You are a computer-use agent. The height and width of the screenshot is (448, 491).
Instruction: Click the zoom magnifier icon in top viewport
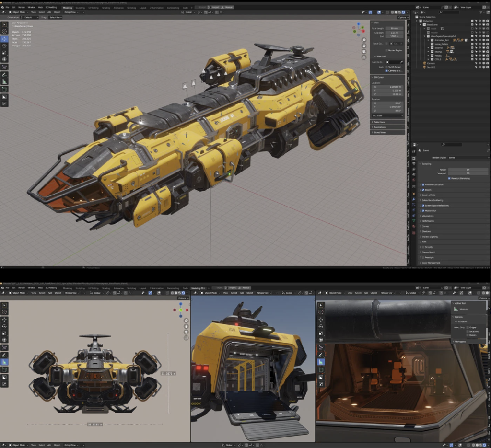point(364,40)
